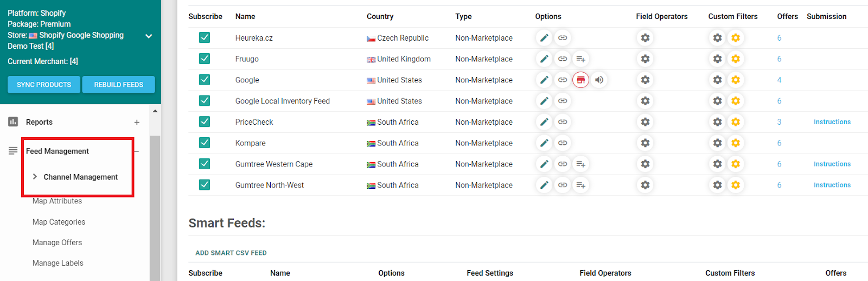Open the store selector dropdown arrow

(x=149, y=36)
